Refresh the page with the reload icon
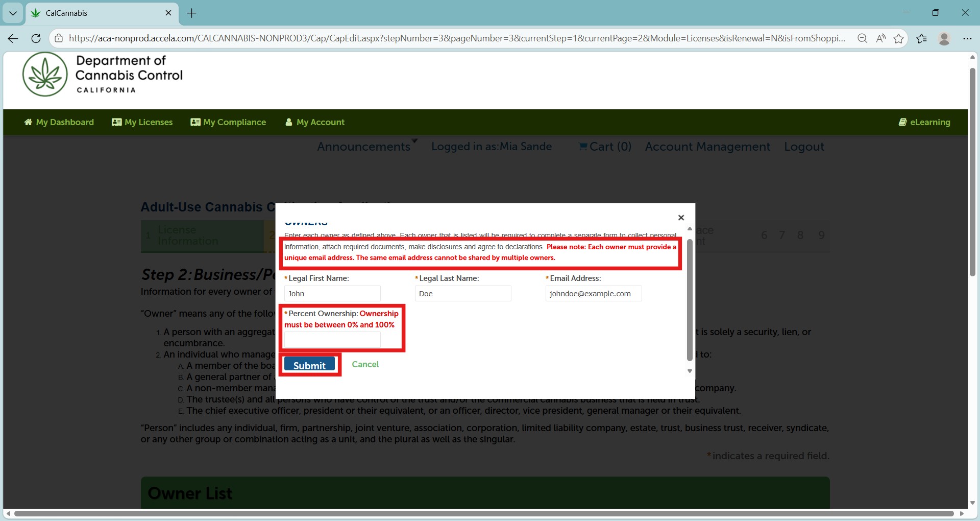 coord(36,38)
